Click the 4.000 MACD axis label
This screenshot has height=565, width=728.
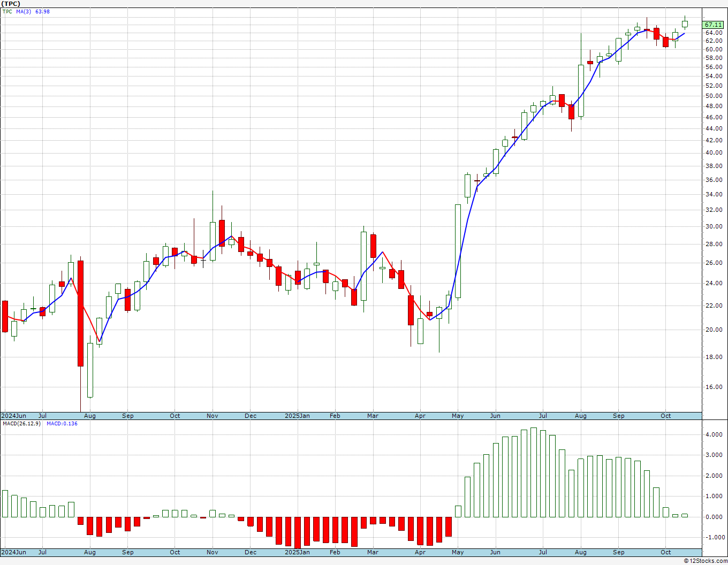coord(715,434)
